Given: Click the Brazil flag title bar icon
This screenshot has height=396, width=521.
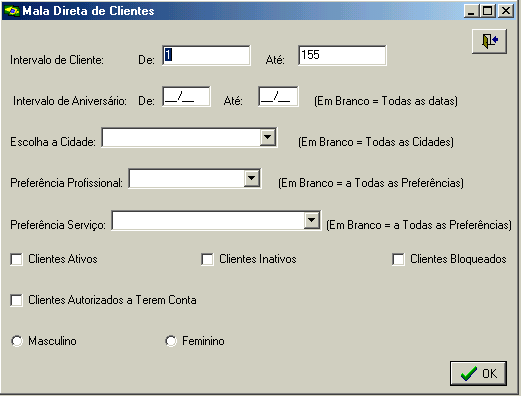Looking at the screenshot, I should click(12, 11).
